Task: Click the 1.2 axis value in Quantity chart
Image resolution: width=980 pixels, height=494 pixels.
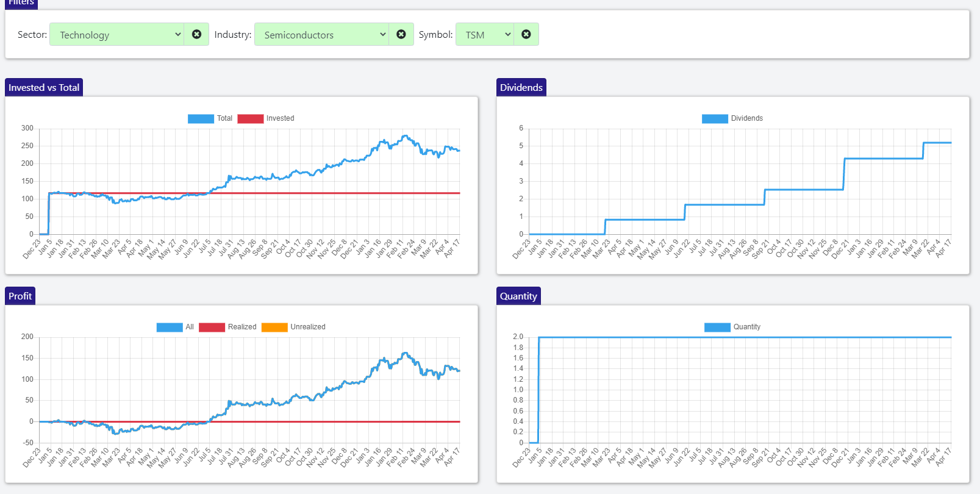Action: [x=518, y=379]
